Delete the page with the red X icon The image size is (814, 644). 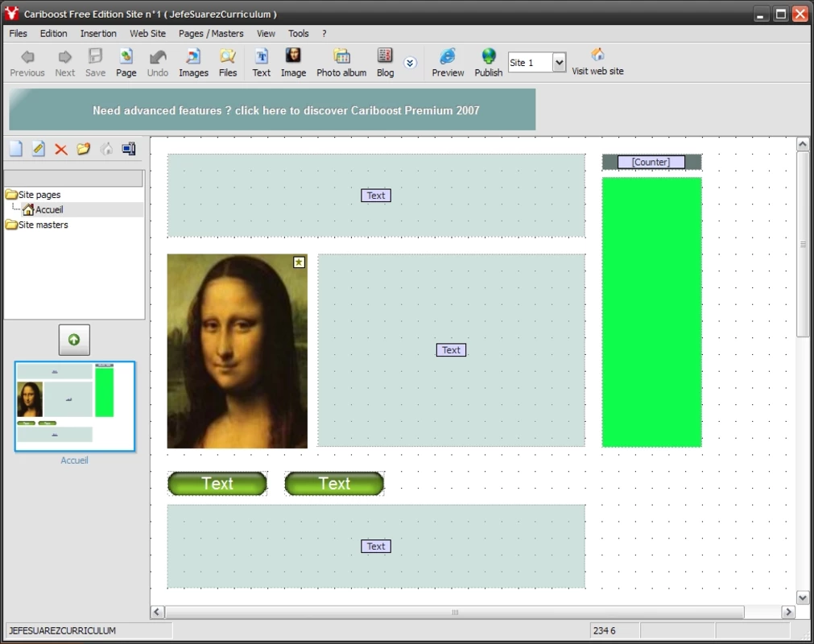60,150
